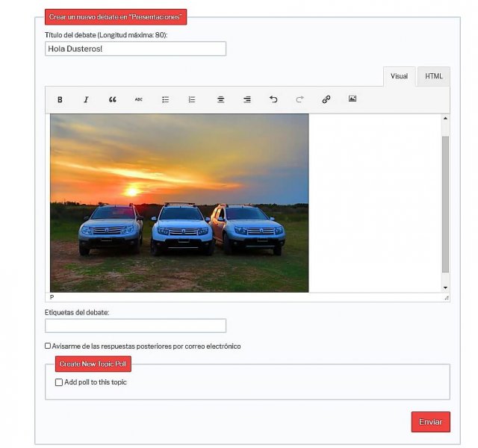The image size is (478, 448).
Task: Switch to the Visual editor tab
Action: tap(399, 76)
